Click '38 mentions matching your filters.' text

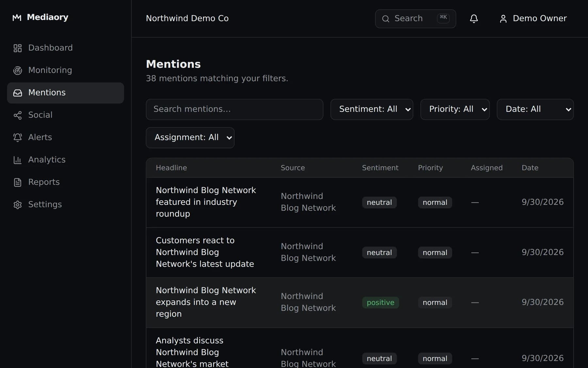[x=217, y=79]
